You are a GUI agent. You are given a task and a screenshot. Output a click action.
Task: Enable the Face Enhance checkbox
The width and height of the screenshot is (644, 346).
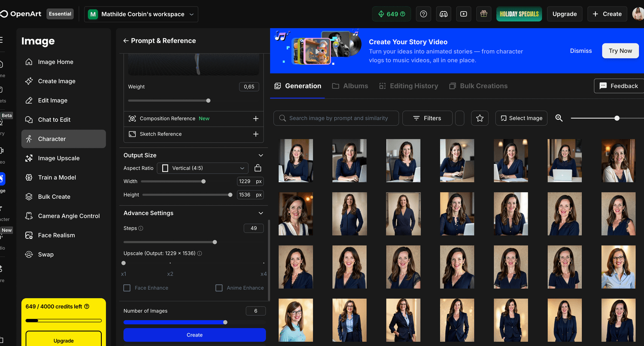pos(127,288)
